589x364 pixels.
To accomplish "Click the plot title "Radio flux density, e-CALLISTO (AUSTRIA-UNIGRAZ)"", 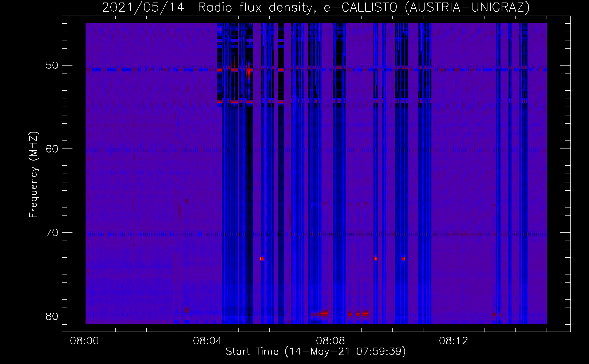I will [364, 7].
